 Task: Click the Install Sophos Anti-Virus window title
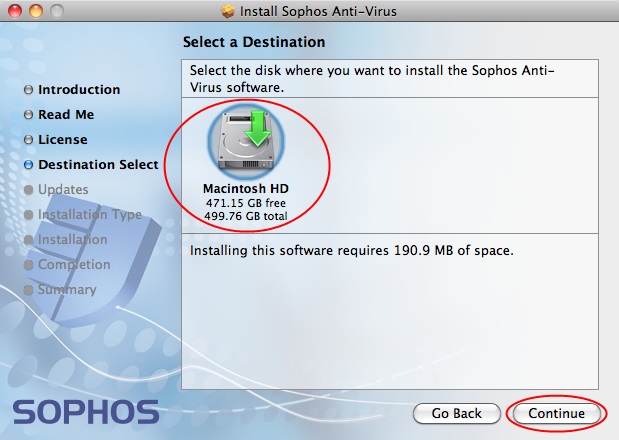click(318, 11)
